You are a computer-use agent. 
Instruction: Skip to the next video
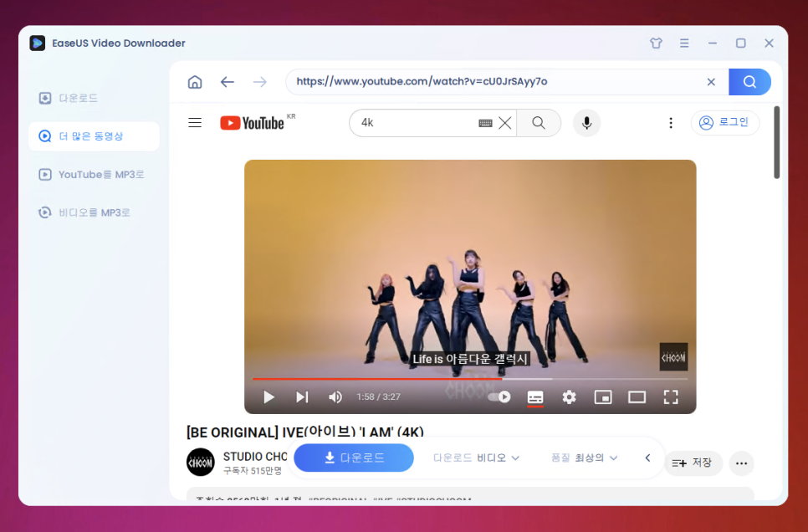(302, 397)
